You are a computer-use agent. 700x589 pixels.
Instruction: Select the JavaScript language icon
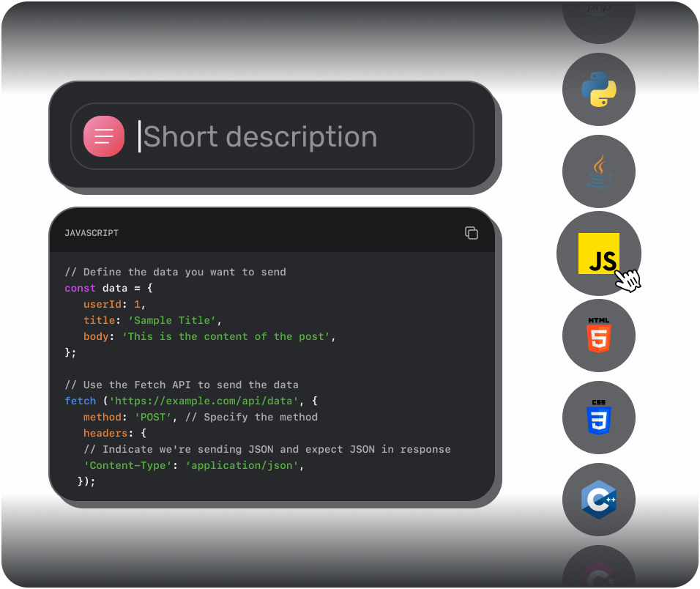click(598, 253)
